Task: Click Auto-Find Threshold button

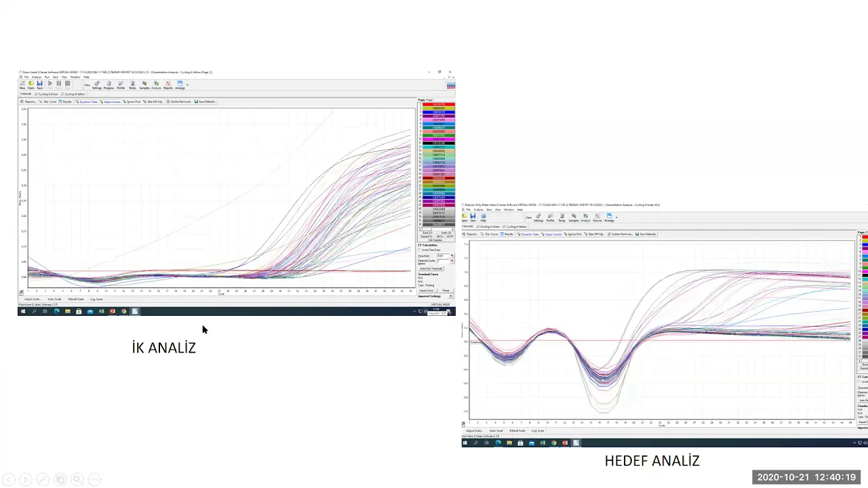Action: (431, 268)
